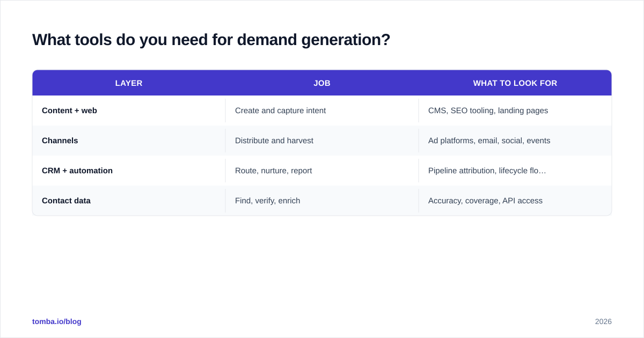Click the 'Accuracy, coverage, API access' cell

point(515,201)
